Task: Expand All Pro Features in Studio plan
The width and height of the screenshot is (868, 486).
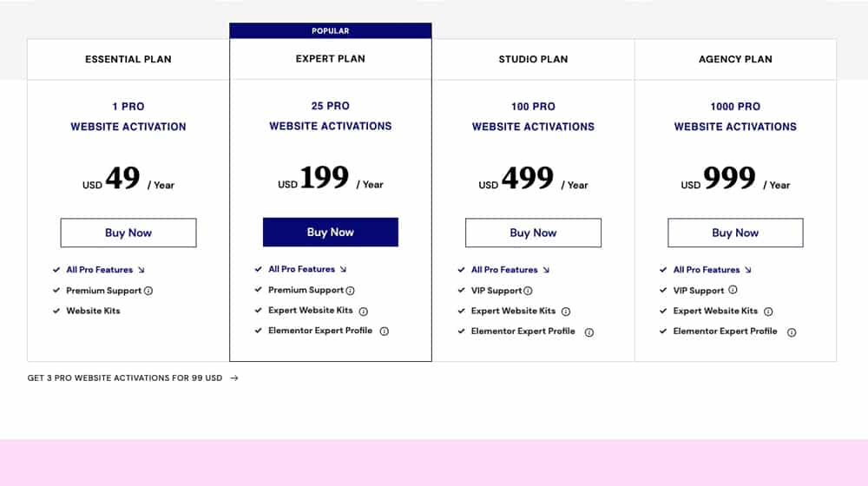Action: 510,270
